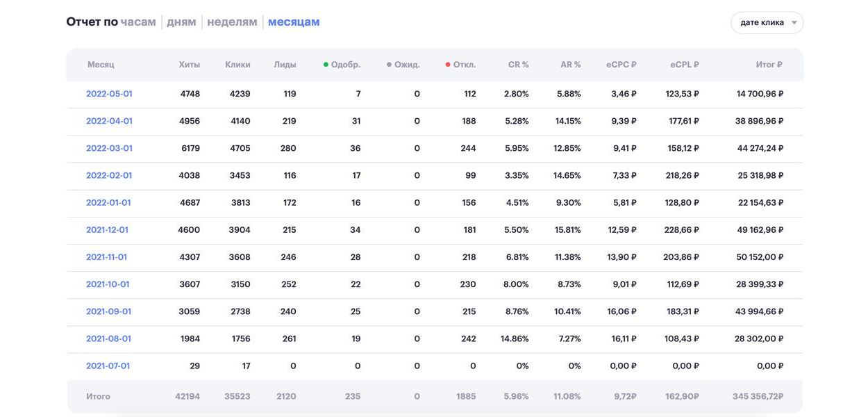Screen dimensions: 868x417
Task: Click the leads total "2120"
Action: [286, 396]
